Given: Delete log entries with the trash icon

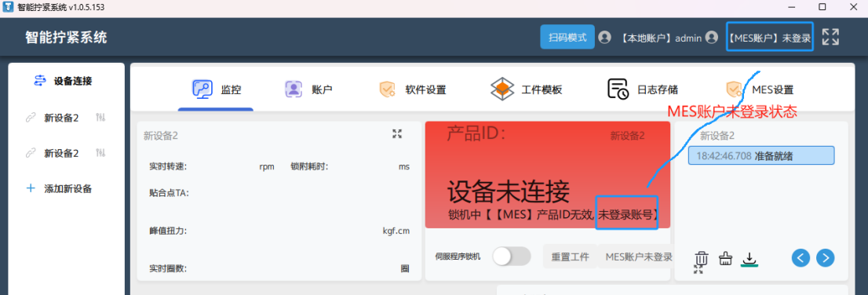Looking at the screenshot, I should click(x=702, y=258).
